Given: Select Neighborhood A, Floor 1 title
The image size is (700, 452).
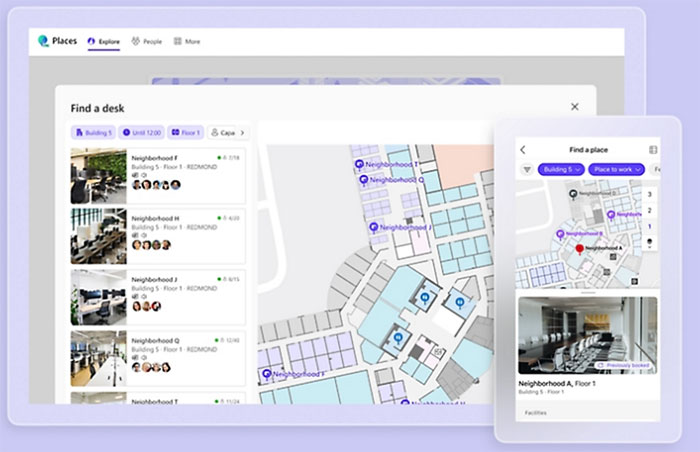Looking at the screenshot, I should pyautogui.click(x=557, y=383).
